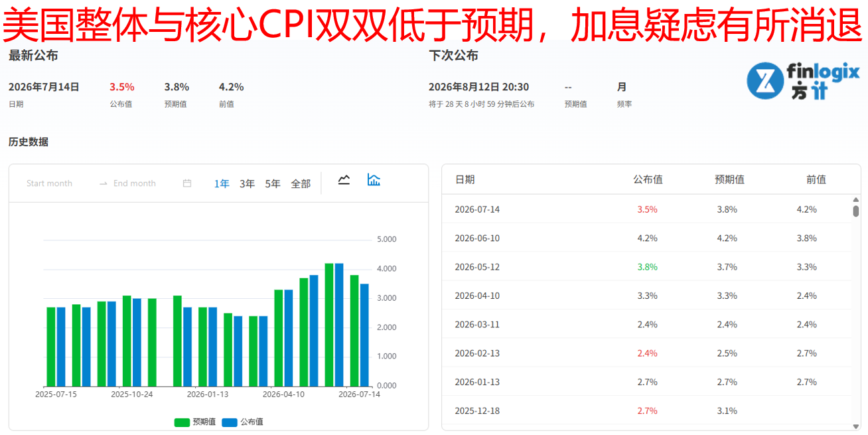
Task: Click scrollbar down arrow in data table
Action: point(856,426)
